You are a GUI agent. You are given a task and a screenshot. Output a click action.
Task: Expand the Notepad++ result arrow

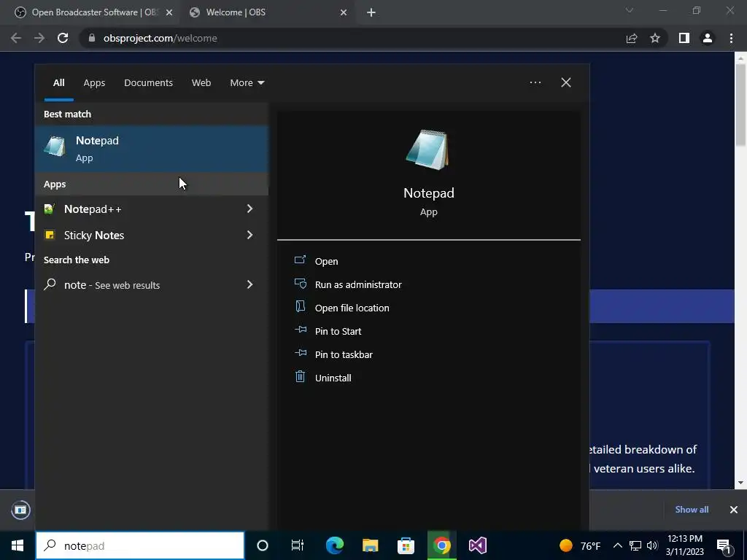pos(249,209)
